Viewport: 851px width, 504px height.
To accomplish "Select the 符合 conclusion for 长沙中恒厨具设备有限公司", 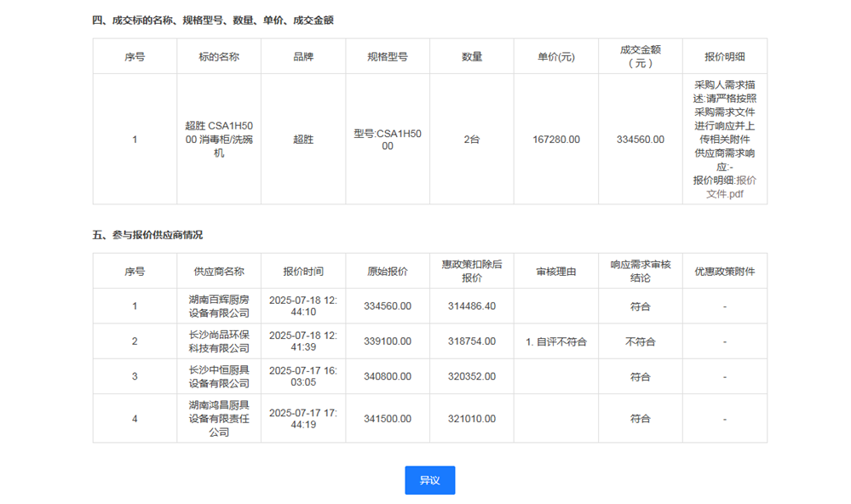I will pyautogui.click(x=641, y=376).
